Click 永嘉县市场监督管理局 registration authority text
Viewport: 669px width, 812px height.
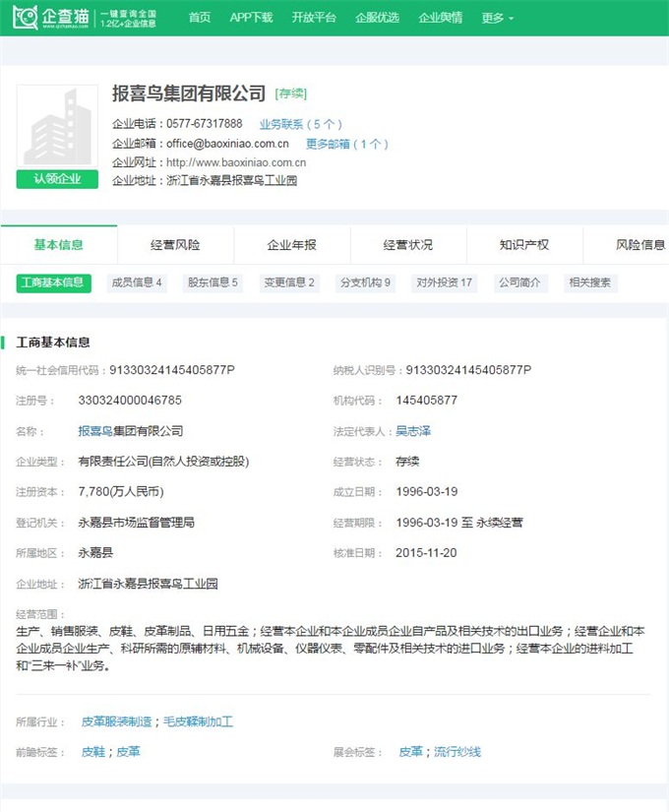point(136,523)
